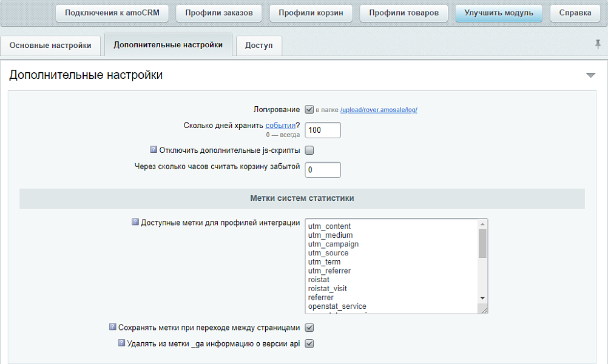Pin the settings form using the pin icon
Image resolution: width=608 pixels, height=364 pixels.
598,44
